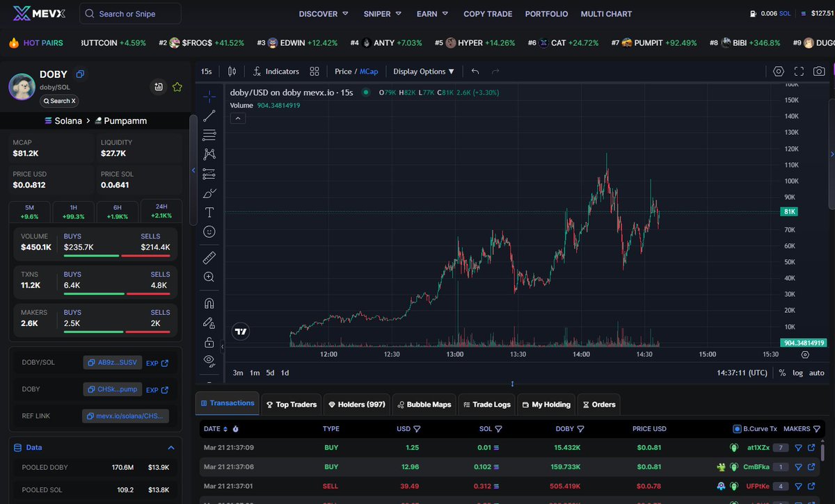Viewport: 835px width, 504px height.
Task: Open the My Holding tab
Action: (546, 405)
